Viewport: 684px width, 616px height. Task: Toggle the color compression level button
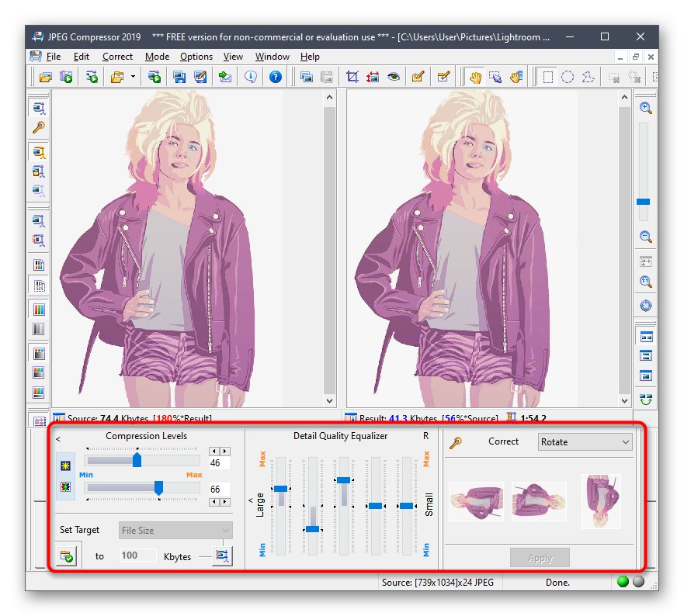[66, 488]
